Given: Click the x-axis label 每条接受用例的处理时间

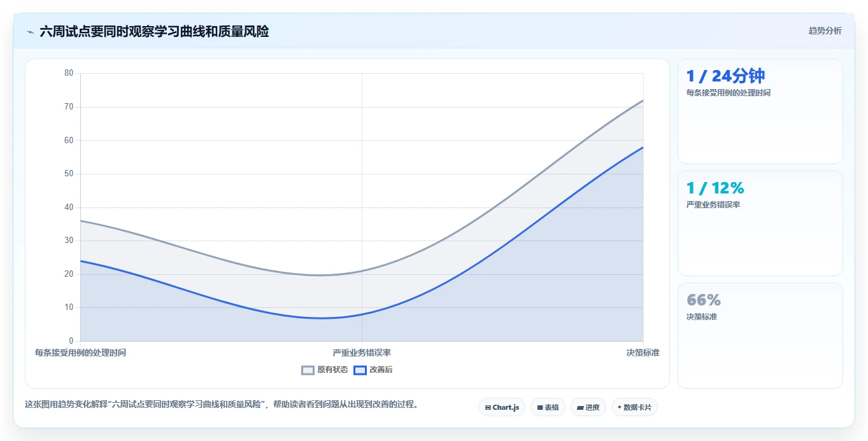Looking at the screenshot, I should tap(80, 353).
